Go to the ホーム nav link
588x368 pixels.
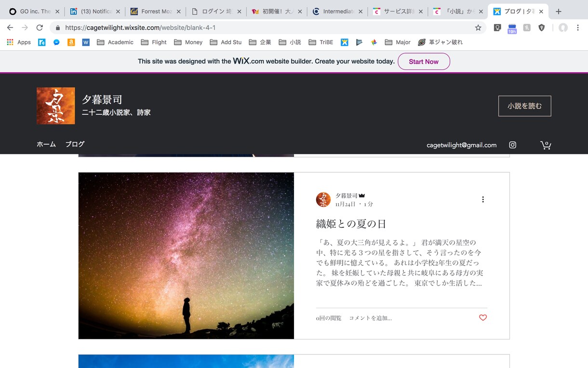pyautogui.click(x=46, y=144)
